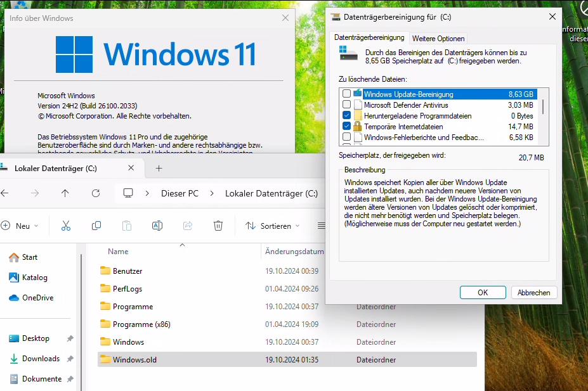Open Katalog in Explorer sidebar
The image size is (588, 391).
[x=28, y=278]
